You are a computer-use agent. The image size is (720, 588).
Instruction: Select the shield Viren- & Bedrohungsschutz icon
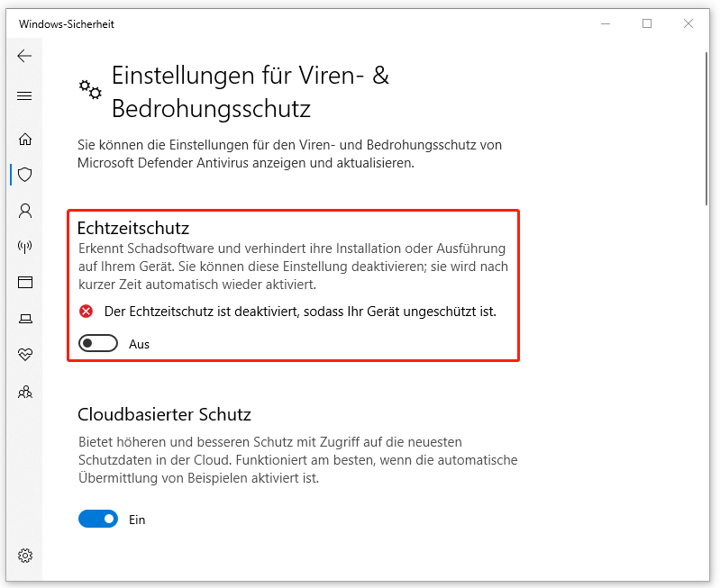(x=24, y=175)
